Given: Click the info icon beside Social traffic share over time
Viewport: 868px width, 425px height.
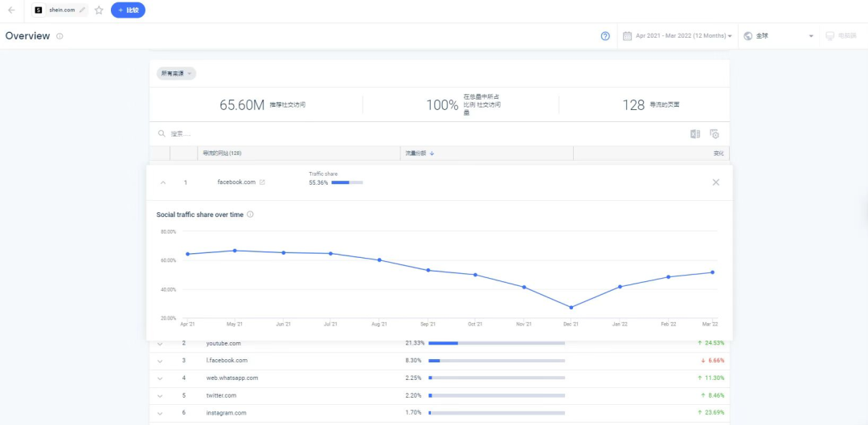Looking at the screenshot, I should tap(251, 215).
